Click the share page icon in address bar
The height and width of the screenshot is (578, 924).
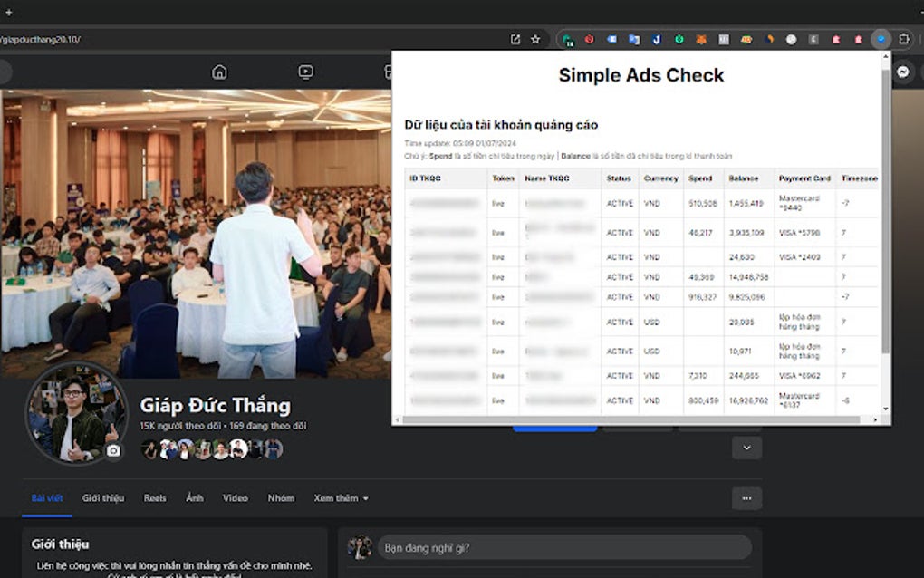point(516,39)
